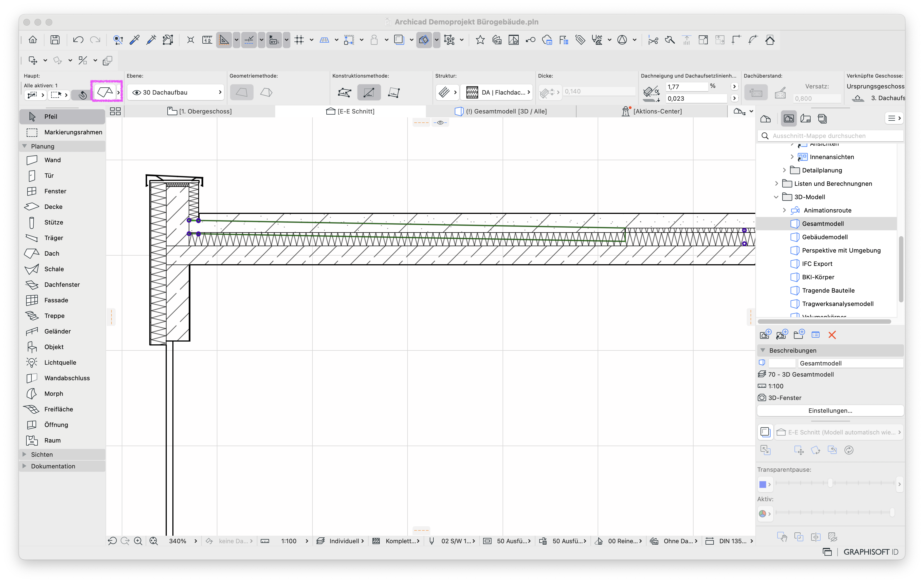Collapse the 3D-Modell folder
This screenshot has height=583, width=924.
776,197
